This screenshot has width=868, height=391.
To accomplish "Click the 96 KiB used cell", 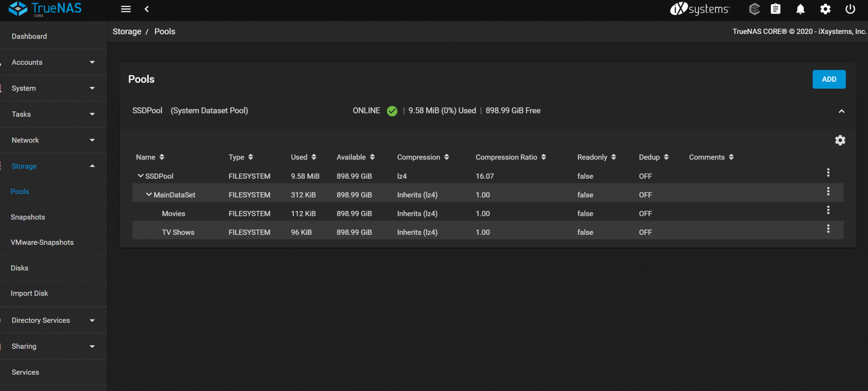I will pos(301,232).
